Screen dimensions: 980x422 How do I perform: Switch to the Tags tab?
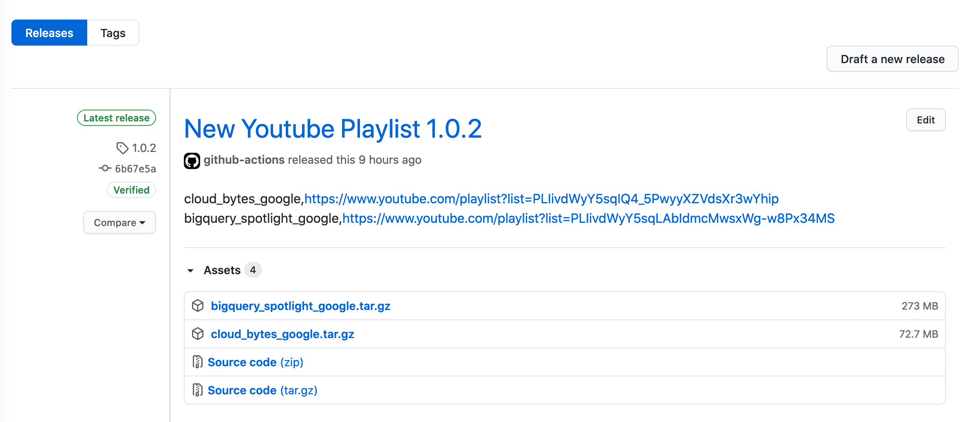click(113, 33)
